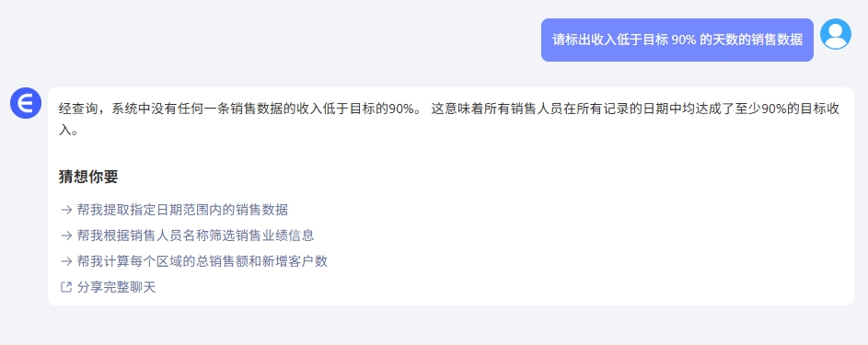Click the words 销售业绩信息 in second suggestion
The height and width of the screenshot is (345, 868).
(275, 235)
